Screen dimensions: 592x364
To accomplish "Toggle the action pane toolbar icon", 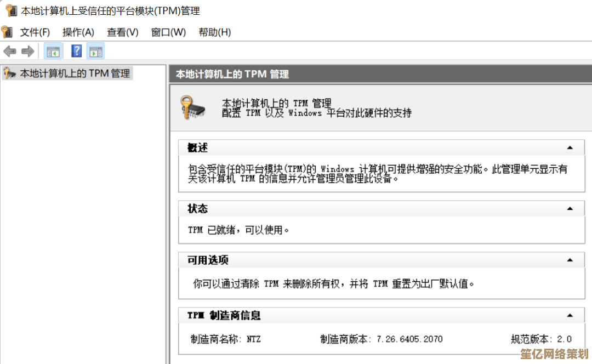I will tap(95, 52).
